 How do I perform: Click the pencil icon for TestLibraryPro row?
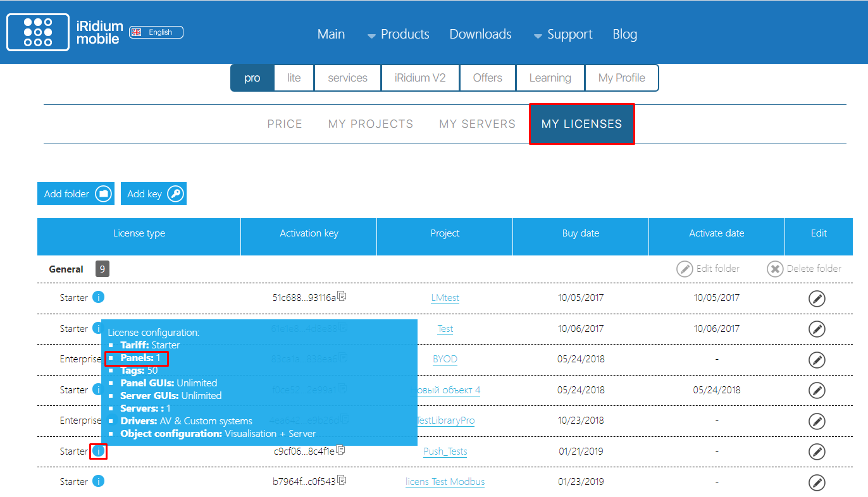tap(817, 420)
